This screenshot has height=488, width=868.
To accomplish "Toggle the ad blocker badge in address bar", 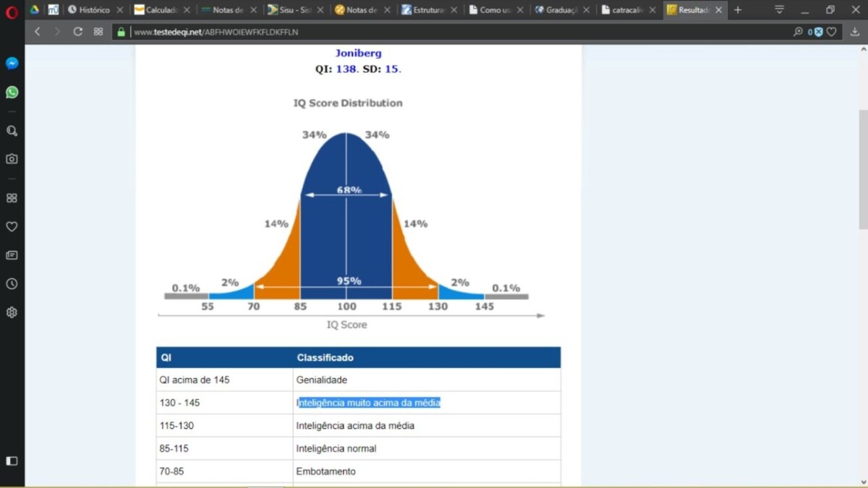I will pos(818,32).
